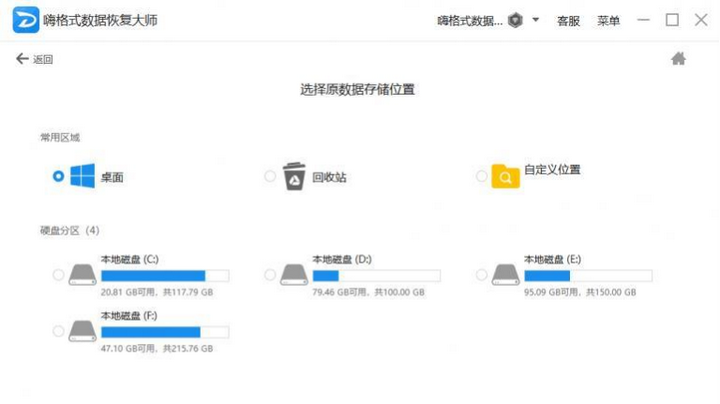Click the 常用区域 section heading
Viewport: 720px width, 404px height.
pyautogui.click(x=60, y=137)
